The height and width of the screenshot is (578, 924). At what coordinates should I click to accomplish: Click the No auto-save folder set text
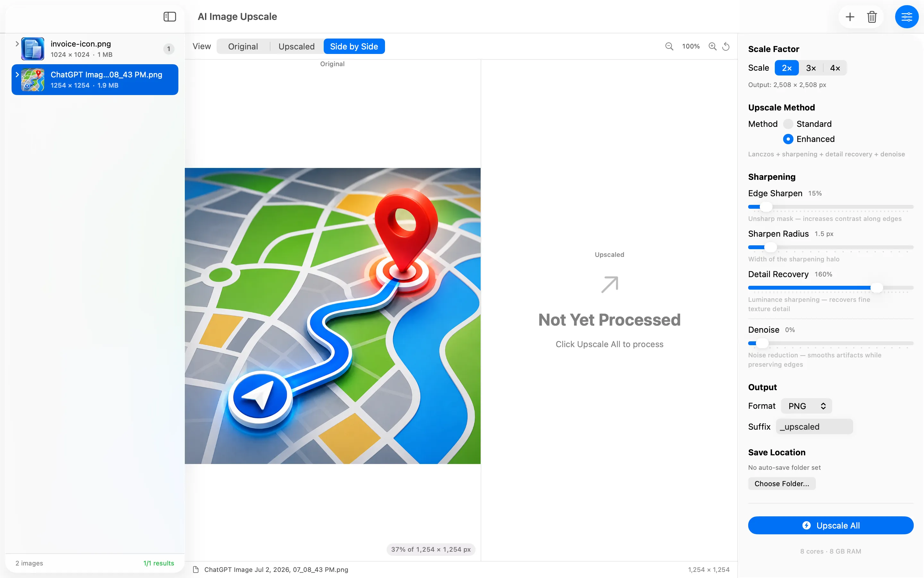pyautogui.click(x=784, y=468)
